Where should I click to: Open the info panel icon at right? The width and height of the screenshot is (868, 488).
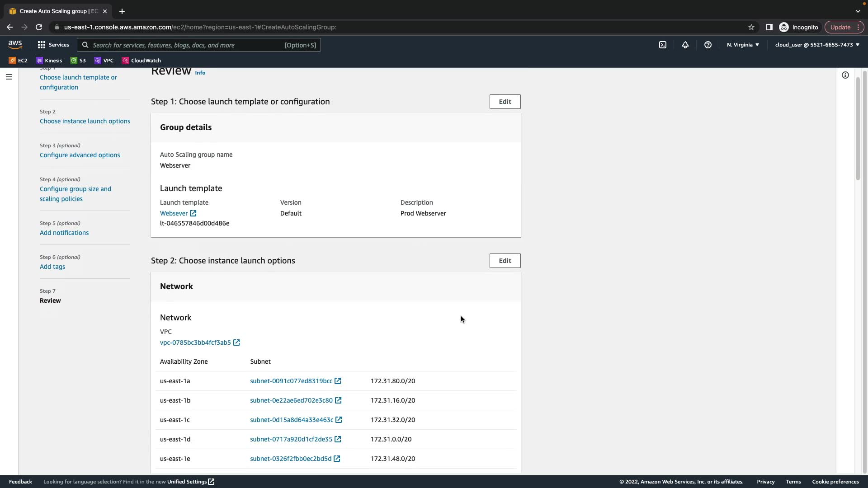pyautogui.click(x=845, y=75)
